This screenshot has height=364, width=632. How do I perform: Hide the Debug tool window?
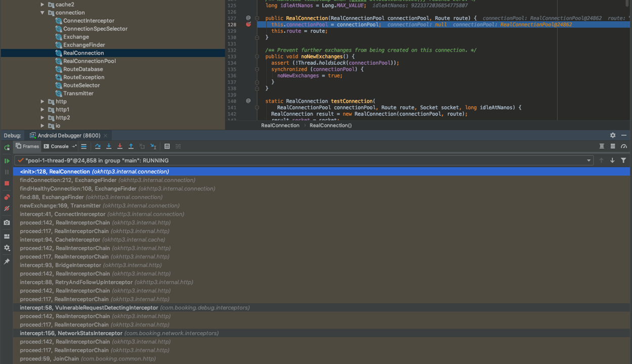(624, 135)
